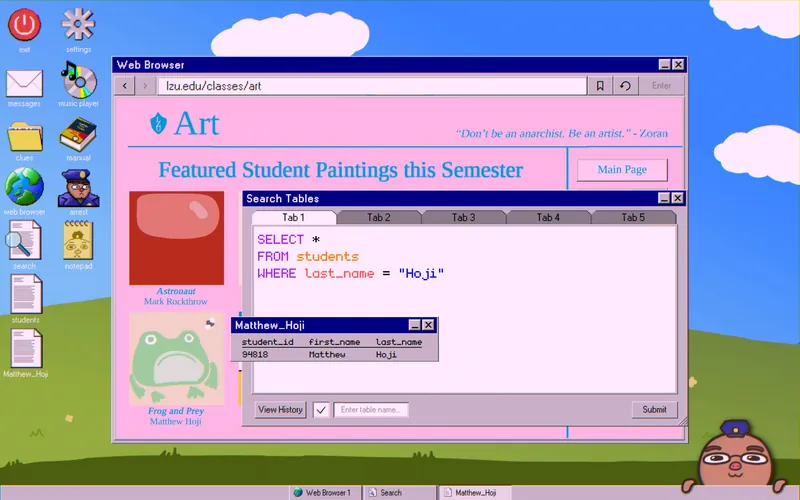The height and width of the screenshot is (500, 800).
Task: Open the Matthew_Hoji document desktop icon
Action: click(x=26, y=348)
